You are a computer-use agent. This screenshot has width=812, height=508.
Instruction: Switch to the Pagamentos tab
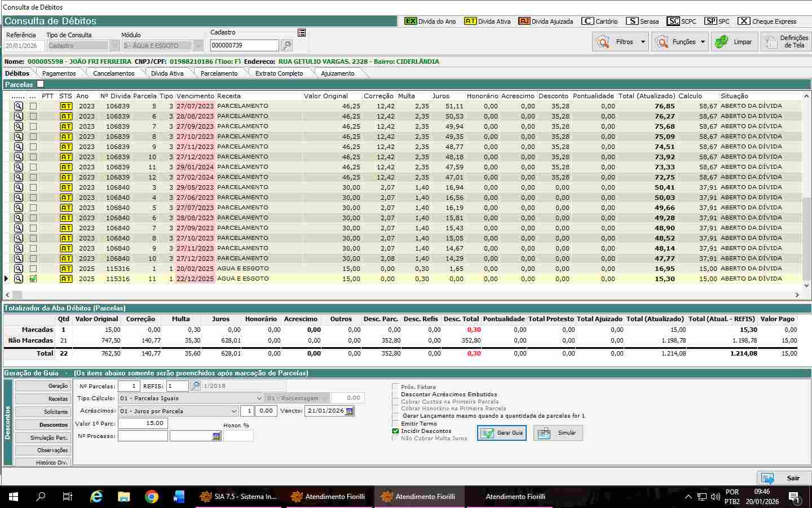coord(59,73)
